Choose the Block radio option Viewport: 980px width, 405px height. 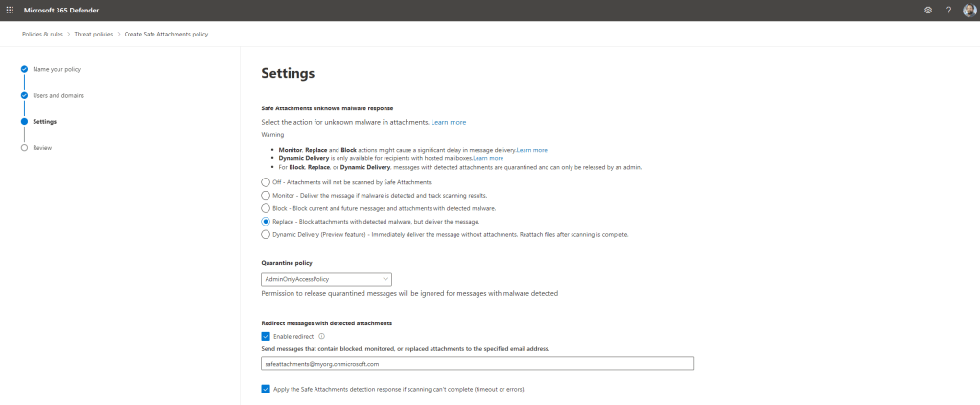pos(266,207)
